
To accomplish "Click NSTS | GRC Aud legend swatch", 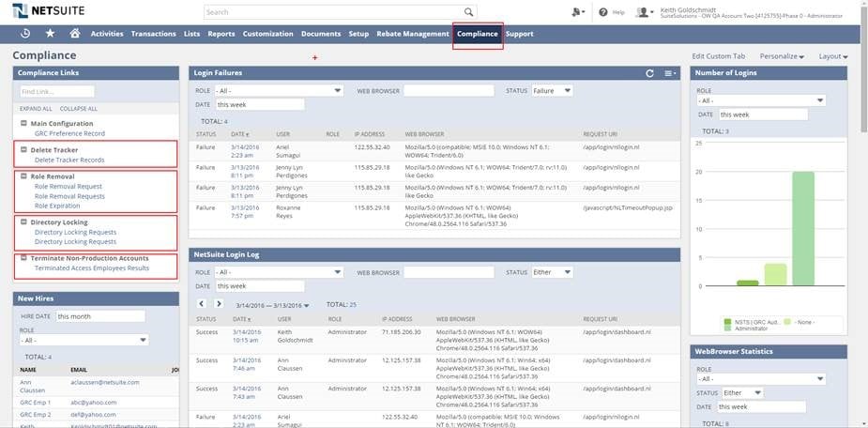I will pos(728,322).
